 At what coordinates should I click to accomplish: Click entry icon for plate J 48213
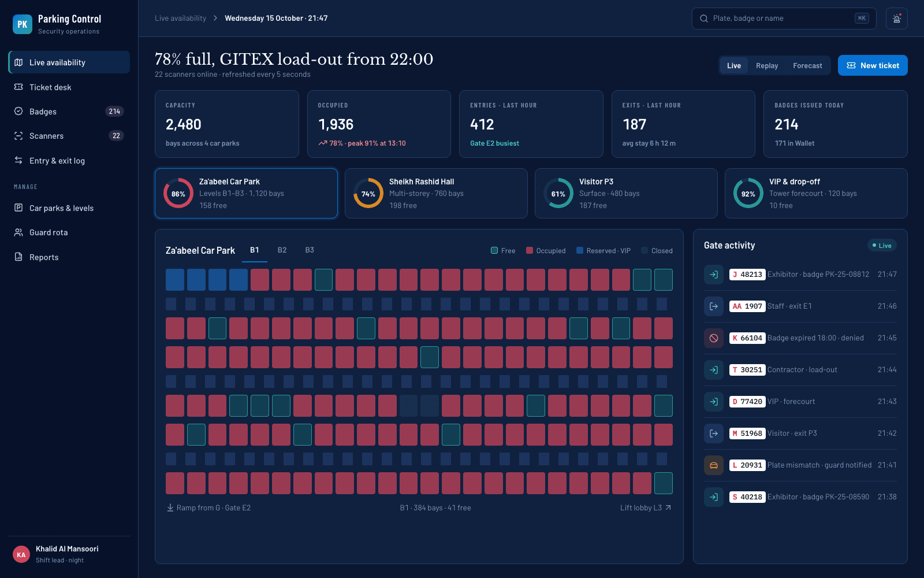click(714, 275)
